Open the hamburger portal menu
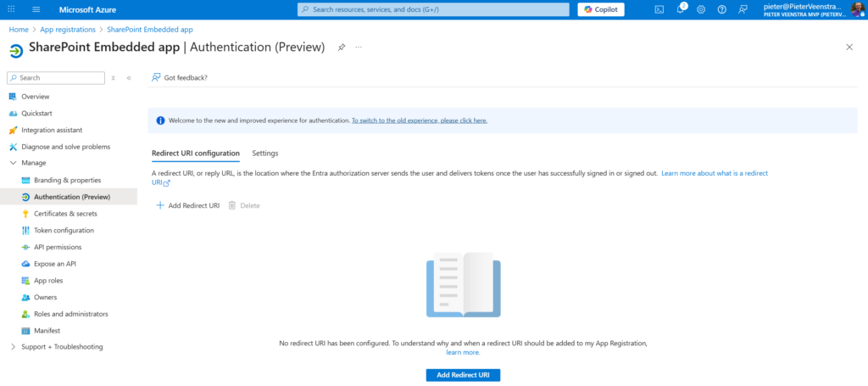This screenshot has width=868, height=386. point(36,9)
